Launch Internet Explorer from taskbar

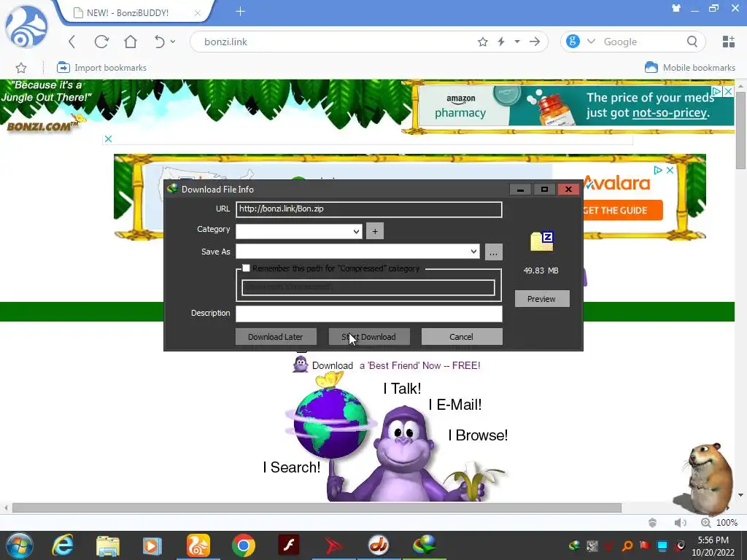(63, 545)
